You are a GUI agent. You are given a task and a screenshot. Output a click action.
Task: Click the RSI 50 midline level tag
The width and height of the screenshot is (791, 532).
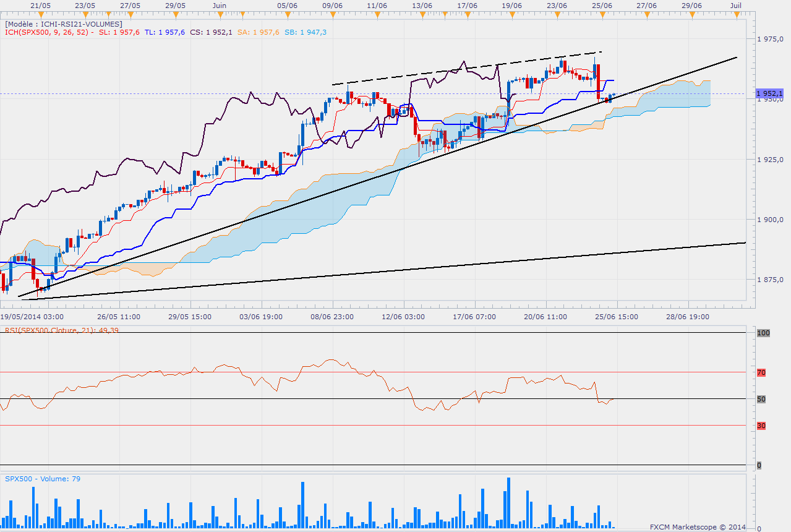(761, 399)
